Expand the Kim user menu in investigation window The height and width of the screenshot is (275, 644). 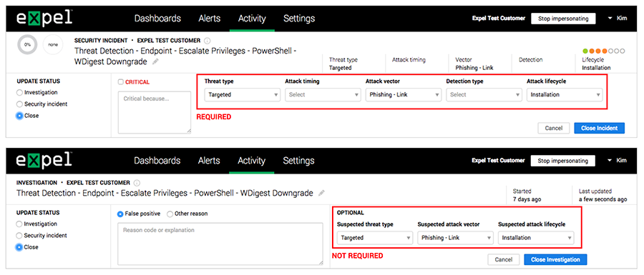618,160
